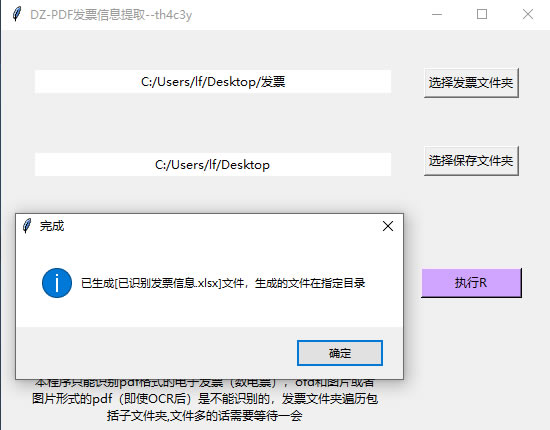Screen dimensions: 550x430
Task: Click the feather icon in main title bar
Action: [16, 14]
